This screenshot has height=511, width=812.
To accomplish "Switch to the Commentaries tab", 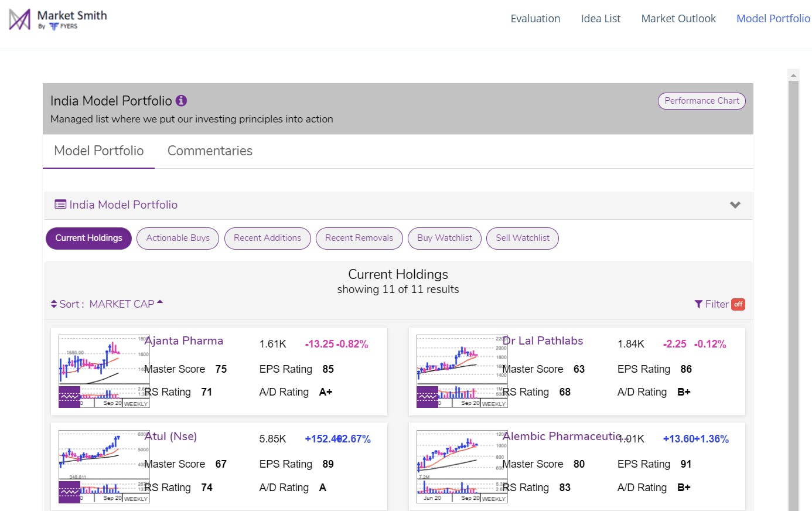I will click(210, 151).
